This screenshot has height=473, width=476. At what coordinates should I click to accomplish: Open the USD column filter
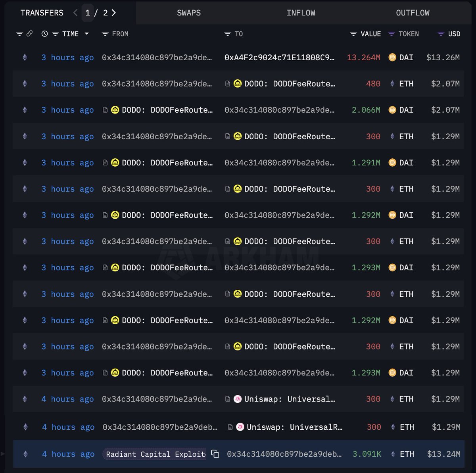(441, 34)
